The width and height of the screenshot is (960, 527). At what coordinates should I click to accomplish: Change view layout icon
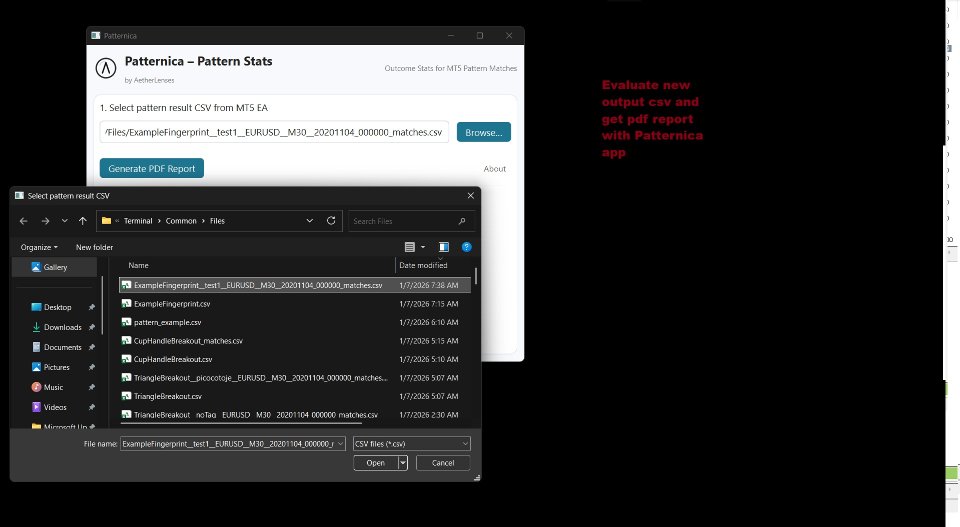[410, 247]
